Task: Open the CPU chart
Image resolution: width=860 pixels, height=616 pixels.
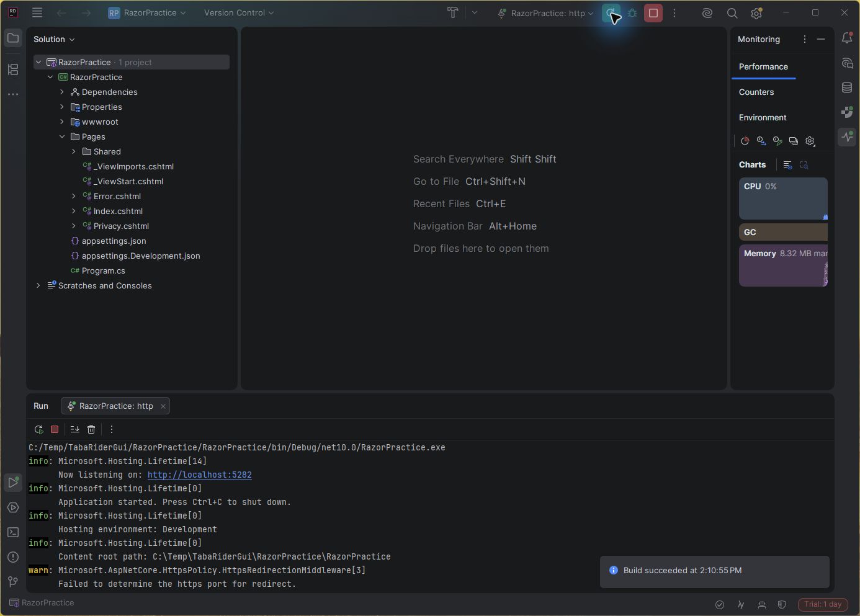Action: click(783, 199)
